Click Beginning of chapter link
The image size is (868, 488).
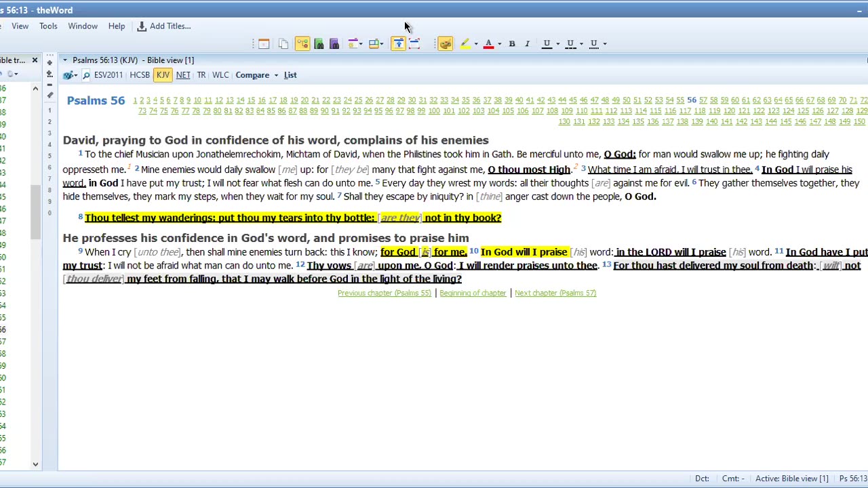[x=473, y=293]
